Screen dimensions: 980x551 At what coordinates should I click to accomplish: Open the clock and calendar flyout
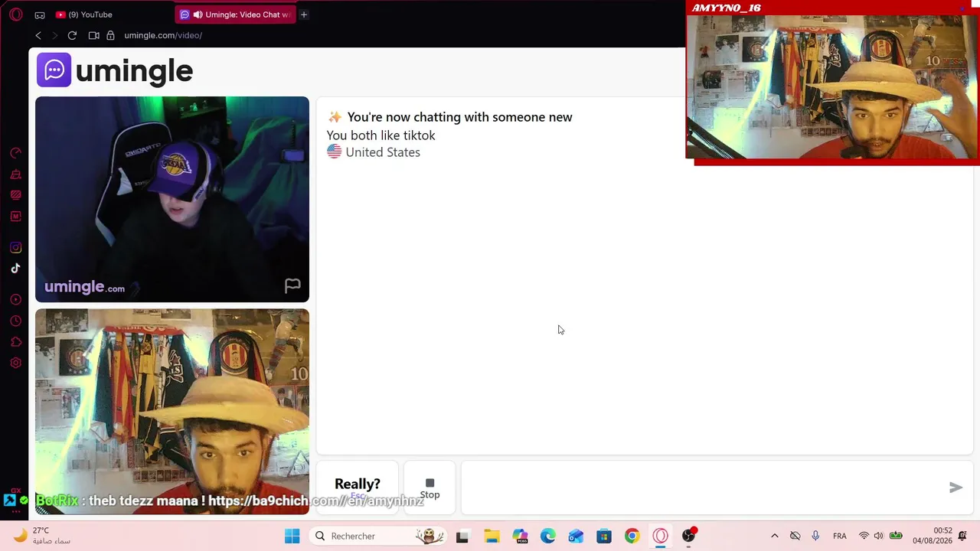932,536
